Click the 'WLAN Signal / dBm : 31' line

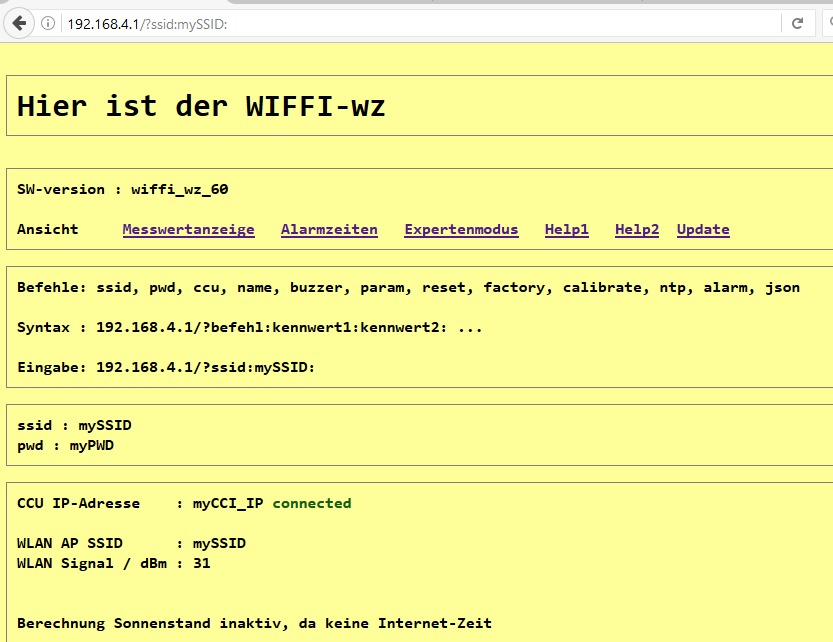[114, 563]
